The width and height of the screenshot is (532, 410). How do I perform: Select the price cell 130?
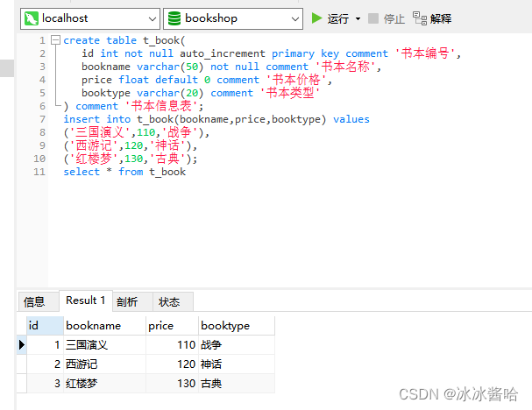[x=172, y=384]
